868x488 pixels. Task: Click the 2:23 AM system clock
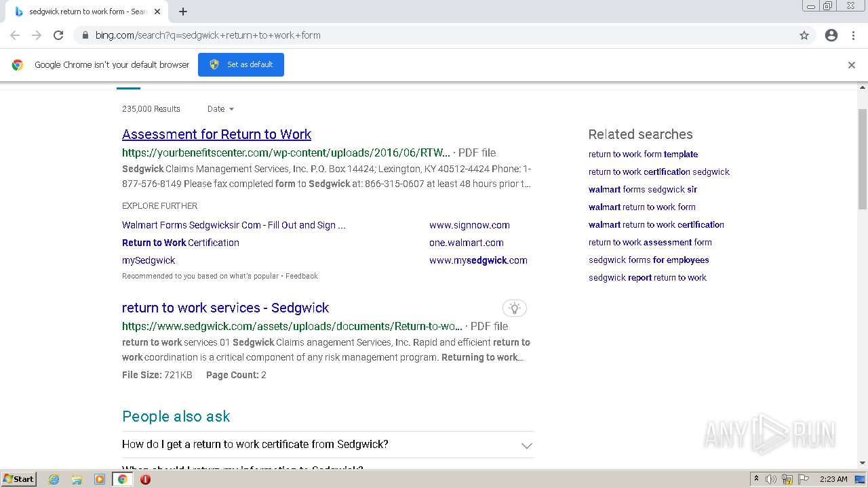[x=833, y=479]
